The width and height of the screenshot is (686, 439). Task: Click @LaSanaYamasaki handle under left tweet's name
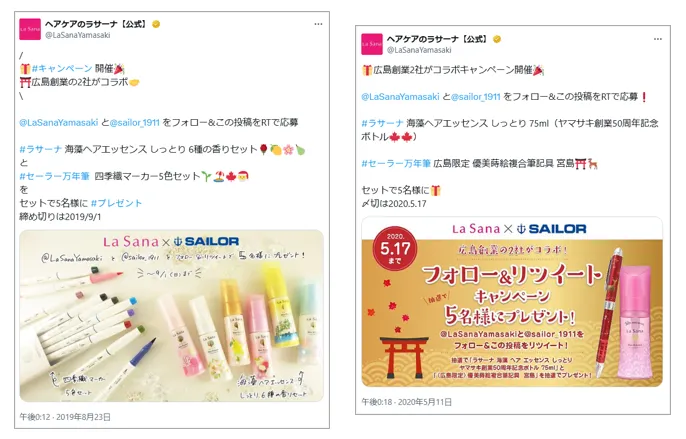[x=77, y=35]
